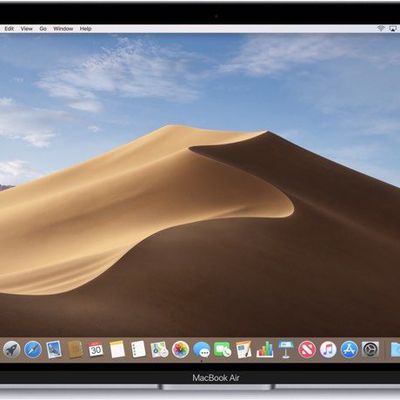Launch Safari from the Dock
This screenshot has width=400, height=400.
click(x=33, y=350)
